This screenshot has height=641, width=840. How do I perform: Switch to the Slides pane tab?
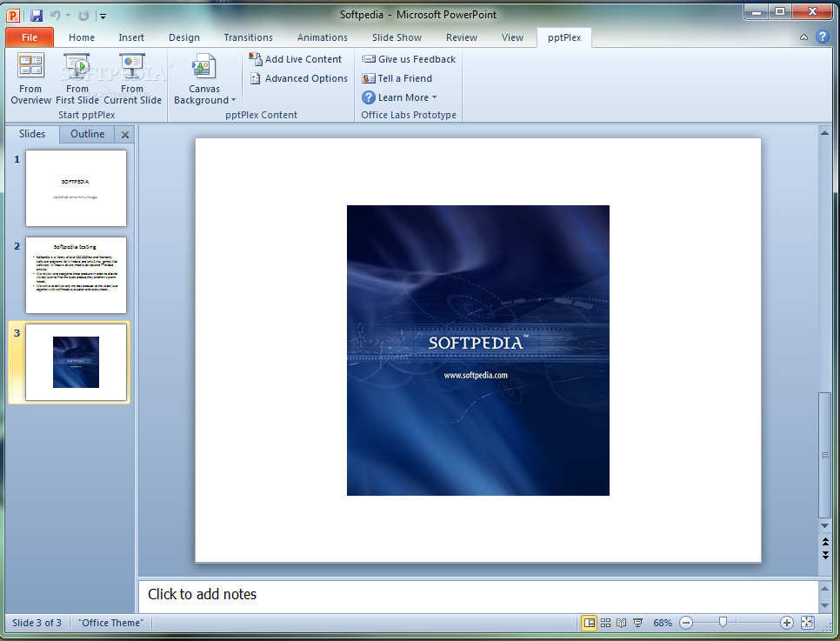[32, 134]
